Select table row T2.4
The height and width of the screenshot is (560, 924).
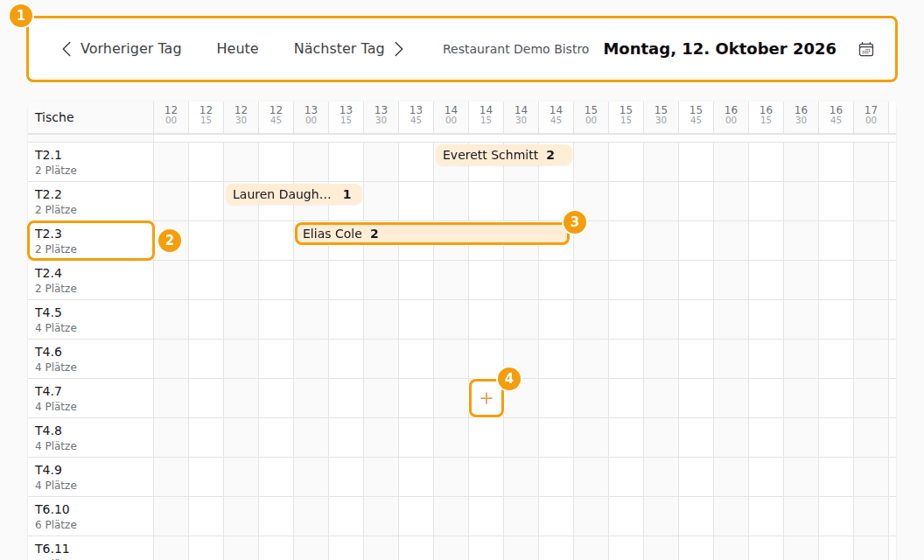point(91,281)
